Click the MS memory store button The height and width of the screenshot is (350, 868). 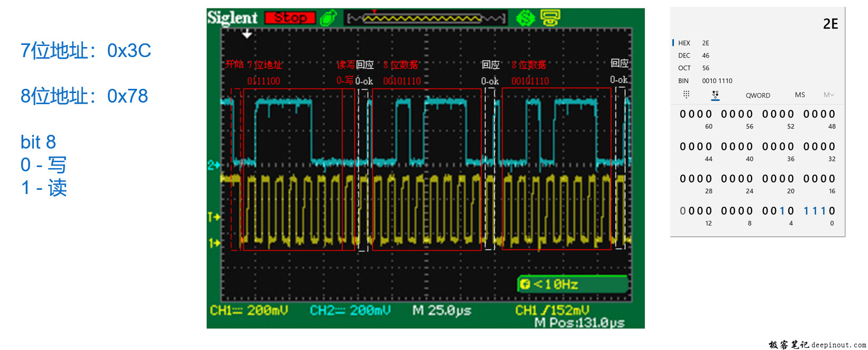(800, 95)
